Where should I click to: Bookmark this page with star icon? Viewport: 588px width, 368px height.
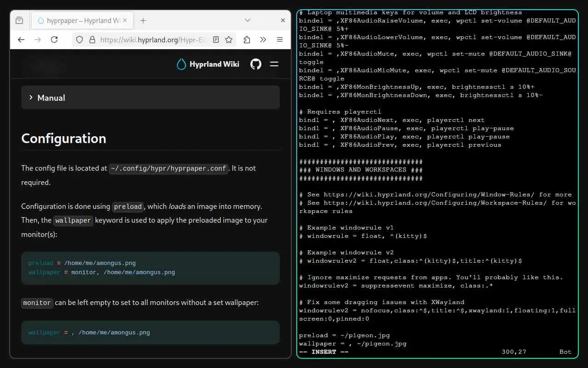tap(229, 40)
